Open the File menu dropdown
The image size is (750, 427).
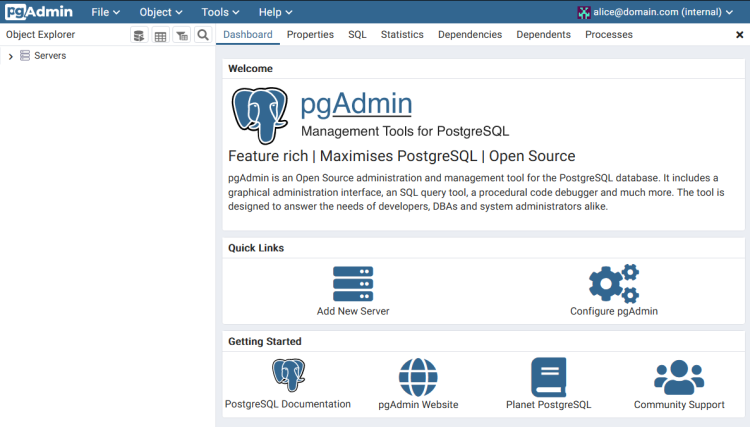click(x=105, y=12)
